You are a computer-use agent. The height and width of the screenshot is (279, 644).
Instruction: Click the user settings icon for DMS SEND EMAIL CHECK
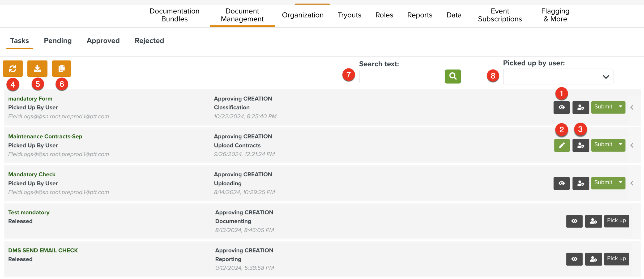tap(593, 259)
